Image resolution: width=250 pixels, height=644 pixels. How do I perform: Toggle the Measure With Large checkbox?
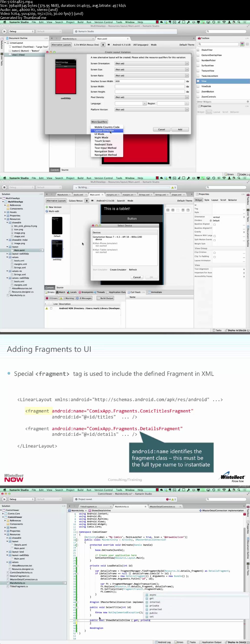click(x=214, y=236)
